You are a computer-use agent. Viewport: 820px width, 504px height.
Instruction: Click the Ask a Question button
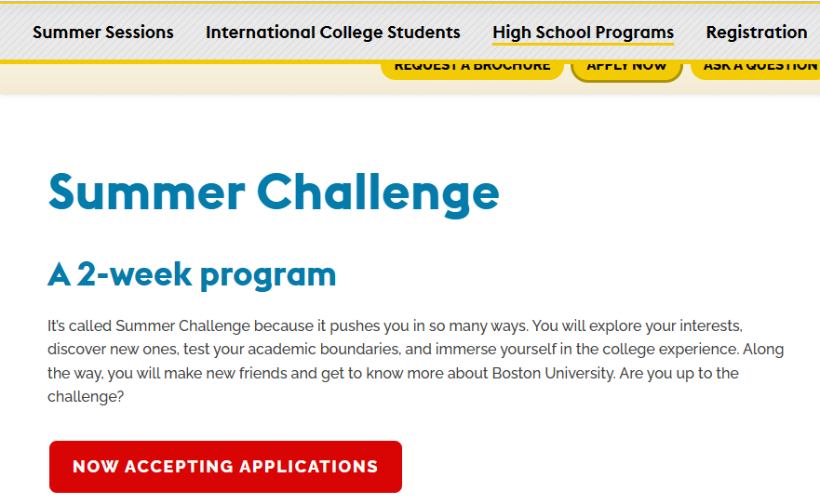pyautogui.click(x=759, y=67)
